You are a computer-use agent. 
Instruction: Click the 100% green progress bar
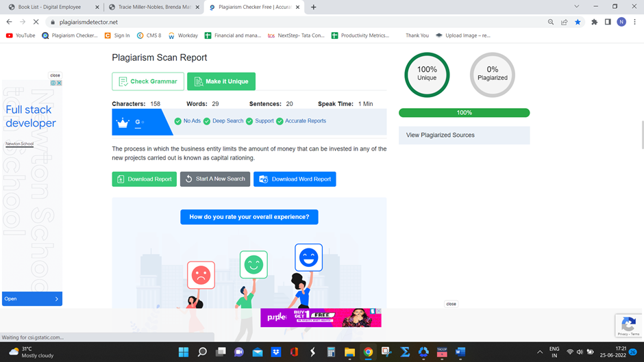tap(464, 113)
